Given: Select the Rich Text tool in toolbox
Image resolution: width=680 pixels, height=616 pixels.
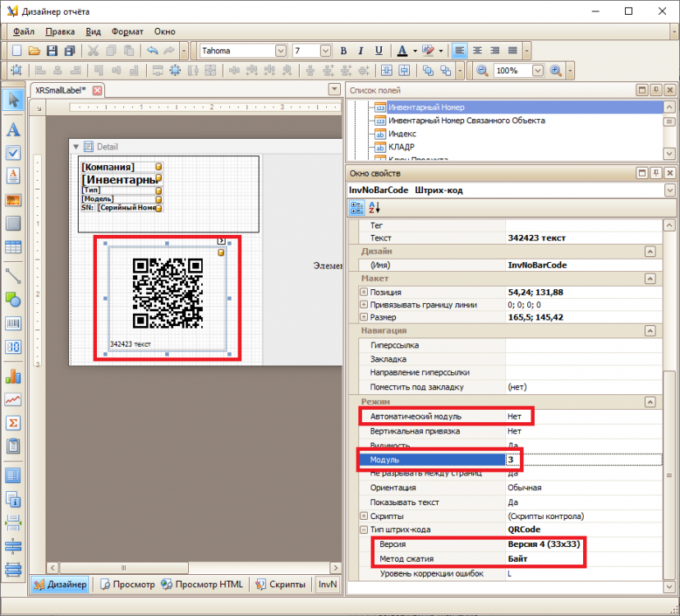Looking at the screenshot, I should [x=13, y=176].
